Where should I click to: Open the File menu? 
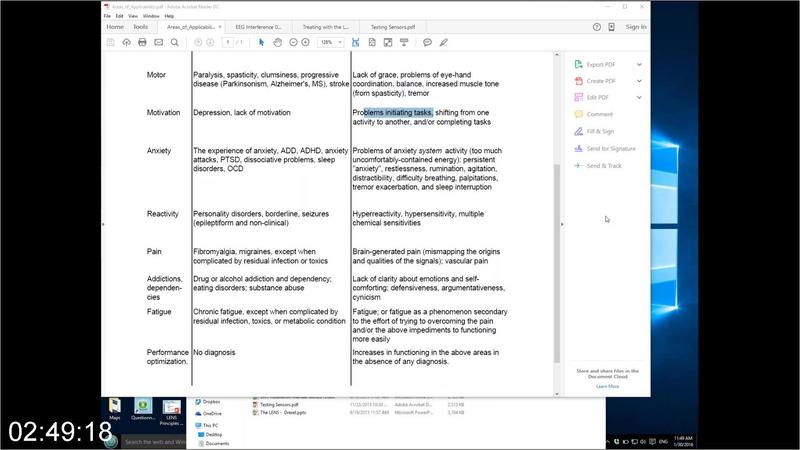[107, 16]
